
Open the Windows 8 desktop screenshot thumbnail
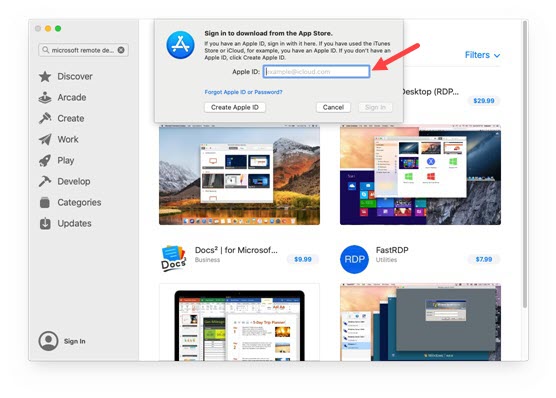pos(420,175)
